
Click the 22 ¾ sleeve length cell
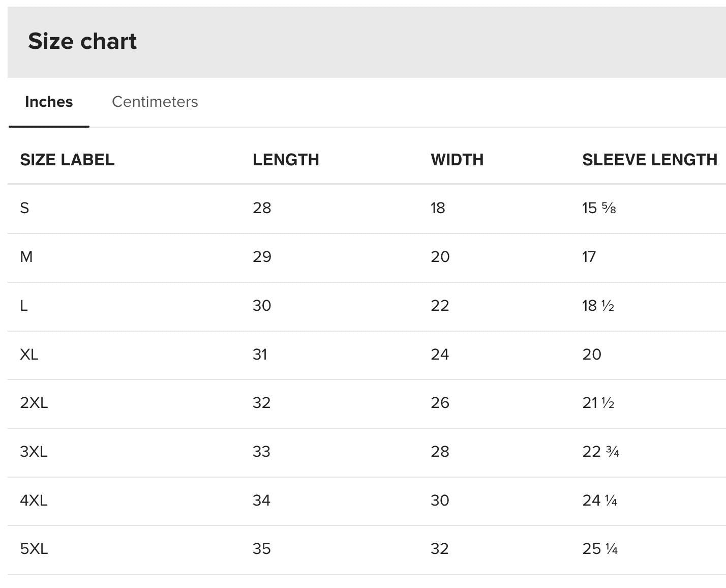(x=601, y=452)
